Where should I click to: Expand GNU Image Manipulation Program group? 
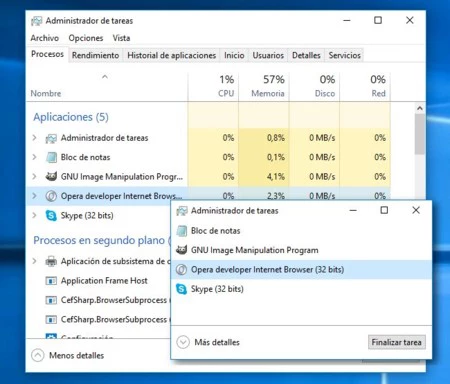[x=34, y=176]
